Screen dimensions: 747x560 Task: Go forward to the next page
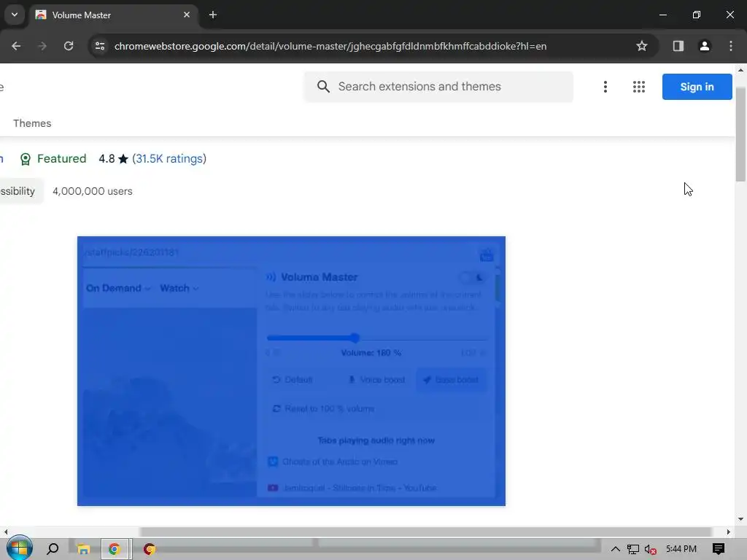coord(42,46)
